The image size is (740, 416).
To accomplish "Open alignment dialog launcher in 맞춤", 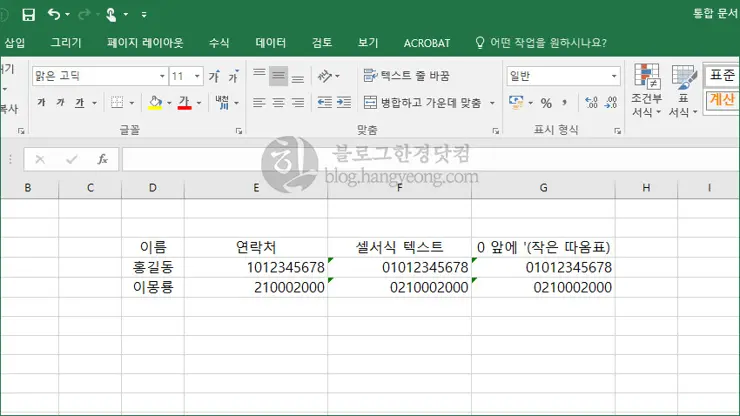I will [496, 131].
